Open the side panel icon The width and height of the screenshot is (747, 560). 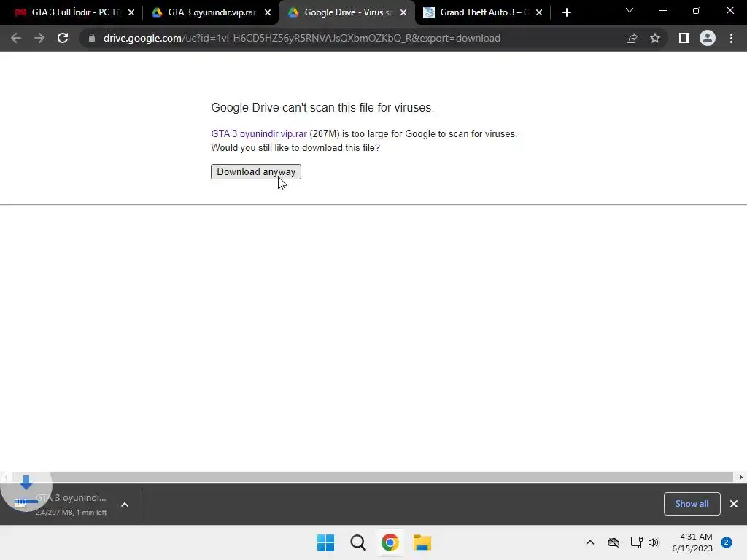click(x=684, y=38)
